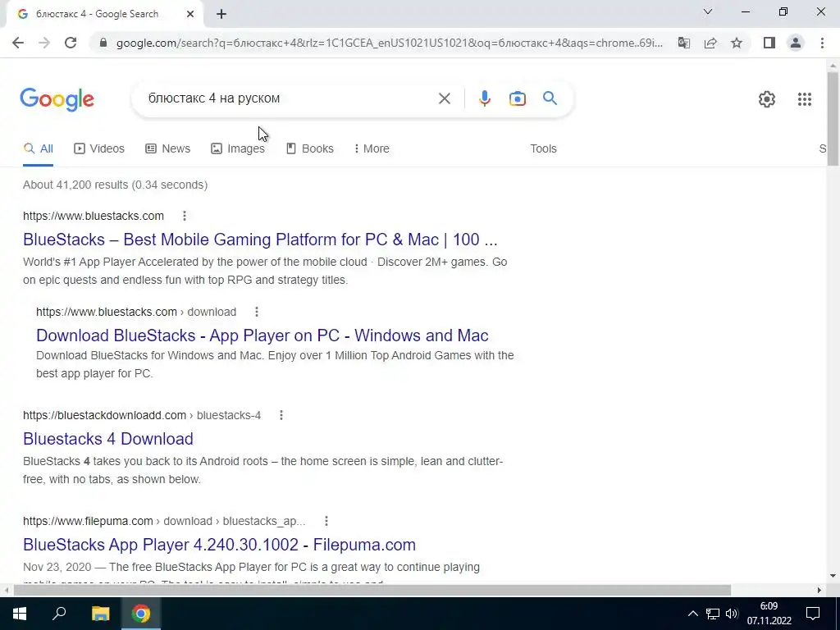The height and width of the screenshot is (630, 840).
Task: Click the https://www.bluestacks.com URL text
Action: 94,216
